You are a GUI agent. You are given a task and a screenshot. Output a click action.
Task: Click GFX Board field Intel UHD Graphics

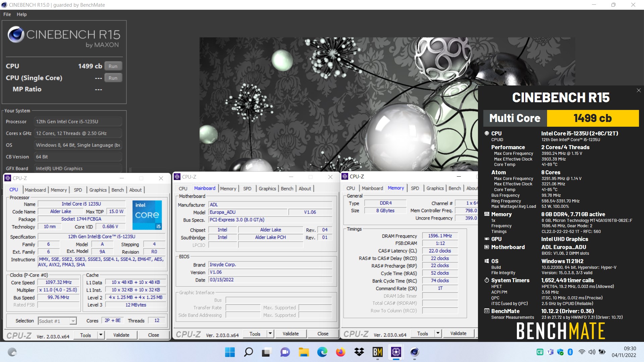point(78,168)
